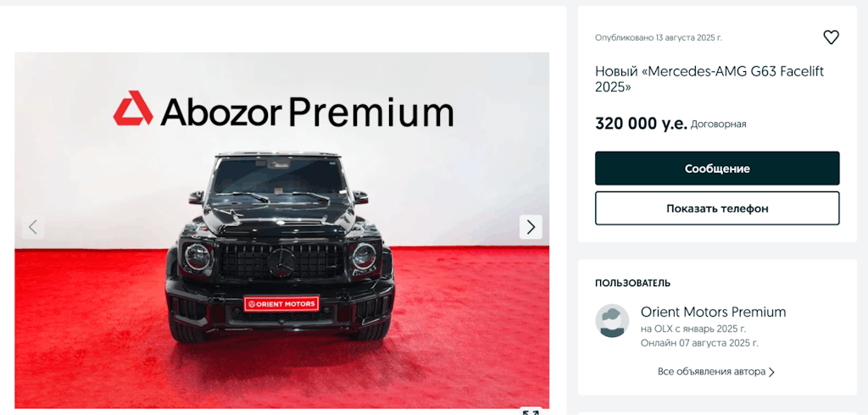Viewport: 868px width, 415px height.
Task: Open the main car photo
Action: pyautogui.click(x=281, y=230)
